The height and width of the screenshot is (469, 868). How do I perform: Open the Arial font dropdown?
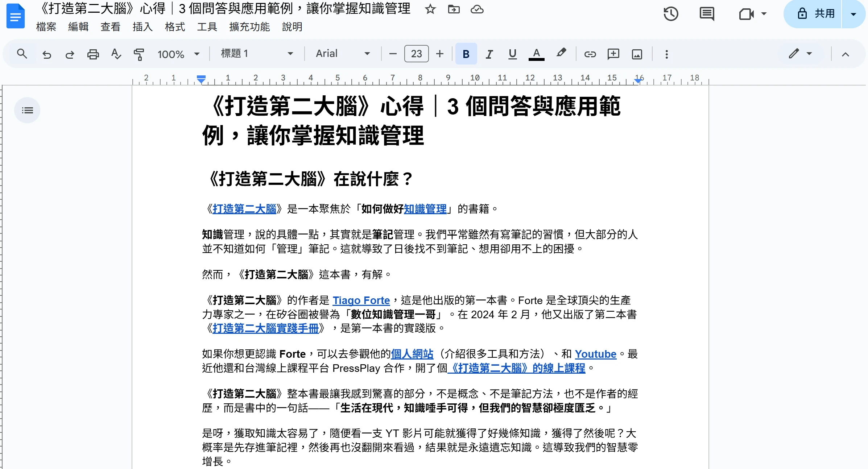[343, 54]
